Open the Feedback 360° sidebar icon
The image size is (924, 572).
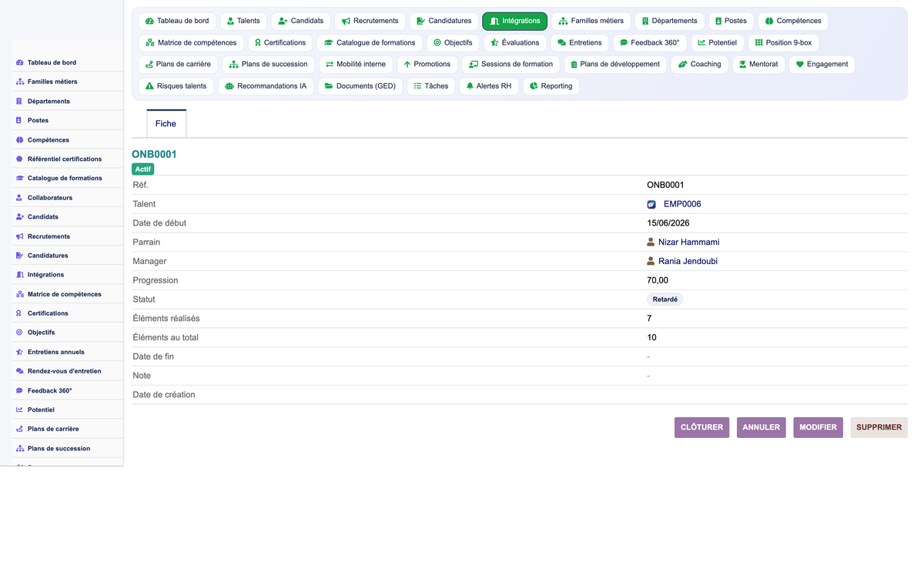pyautogui.click(x=19, y=390)
